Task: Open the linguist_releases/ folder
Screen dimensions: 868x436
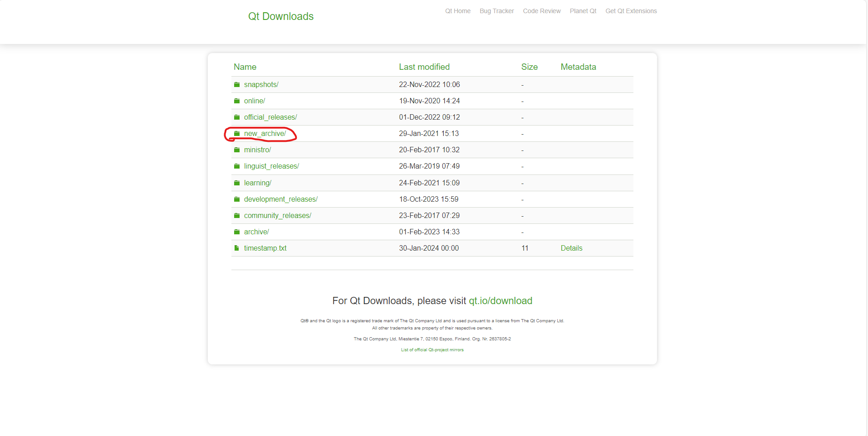Action: 271,166
